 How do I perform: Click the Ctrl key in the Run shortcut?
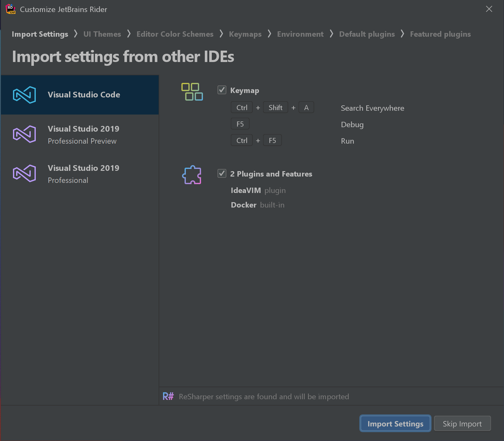click(242, 140)
